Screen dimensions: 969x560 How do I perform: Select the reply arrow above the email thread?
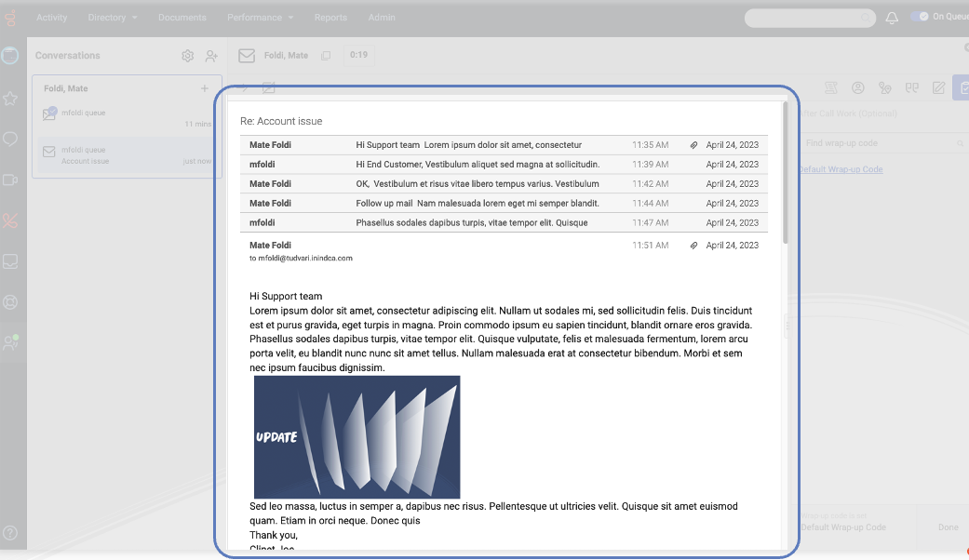241,86
